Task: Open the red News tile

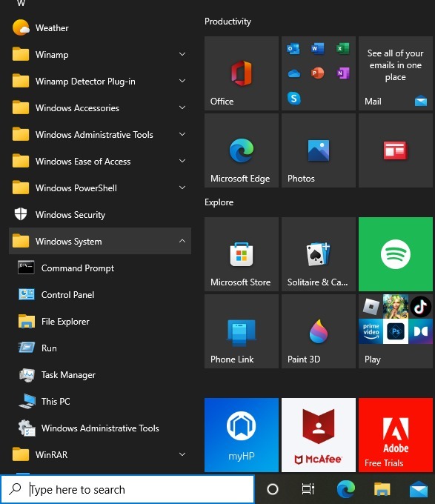Action: [396, 150]
